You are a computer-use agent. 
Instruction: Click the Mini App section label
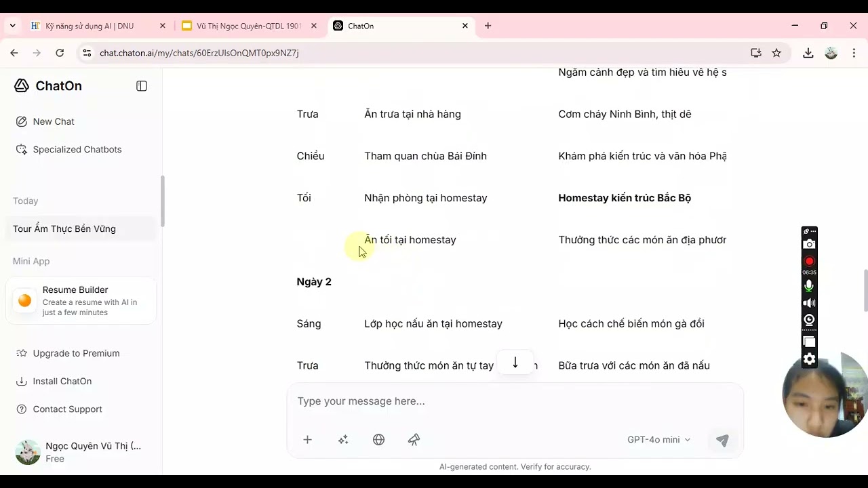point(31,261)
